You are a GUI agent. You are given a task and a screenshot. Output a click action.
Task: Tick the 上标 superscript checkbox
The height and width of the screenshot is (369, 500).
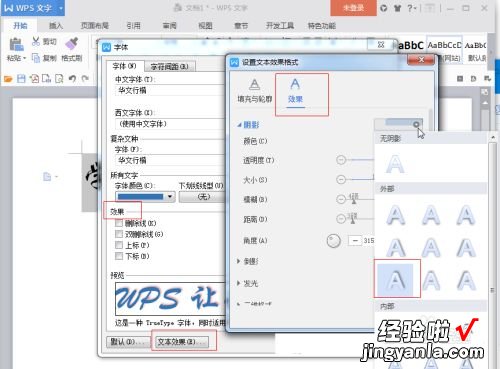pyautogui.click(x=119, y=245)
